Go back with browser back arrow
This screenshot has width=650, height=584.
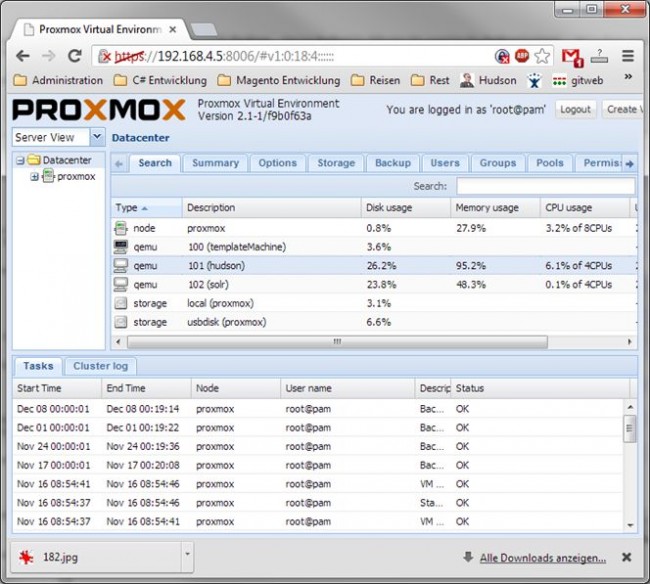[x=23, y=56]
